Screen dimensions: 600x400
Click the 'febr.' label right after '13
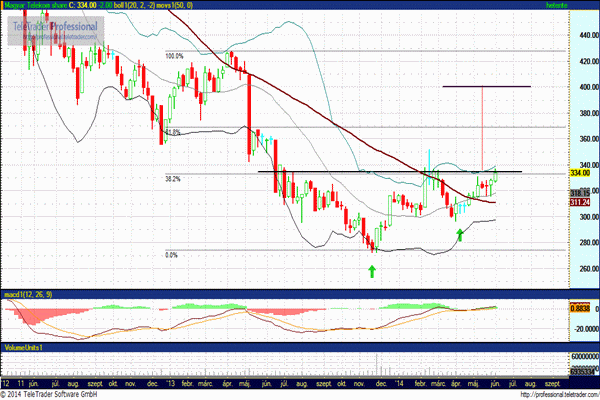click(187, 384)
